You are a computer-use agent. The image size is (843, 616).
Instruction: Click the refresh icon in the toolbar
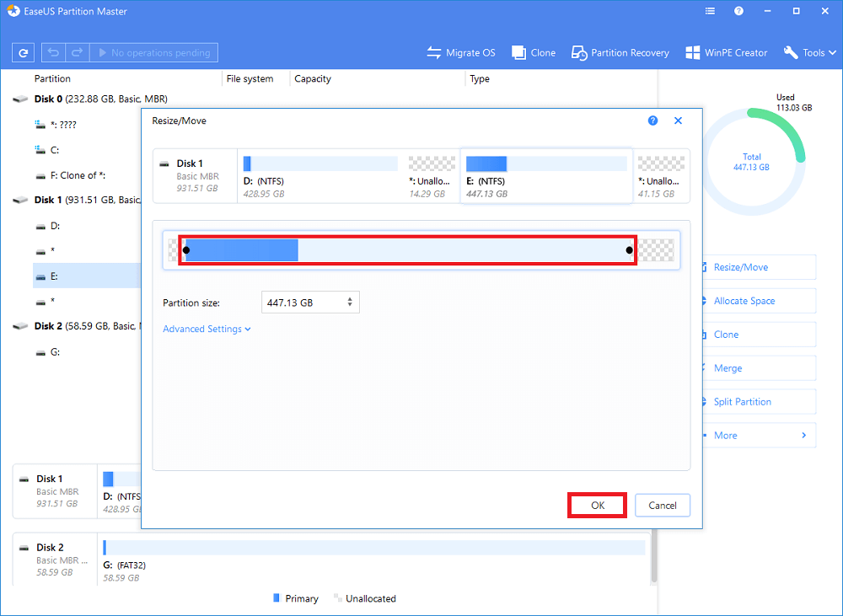tap(23, 53)
